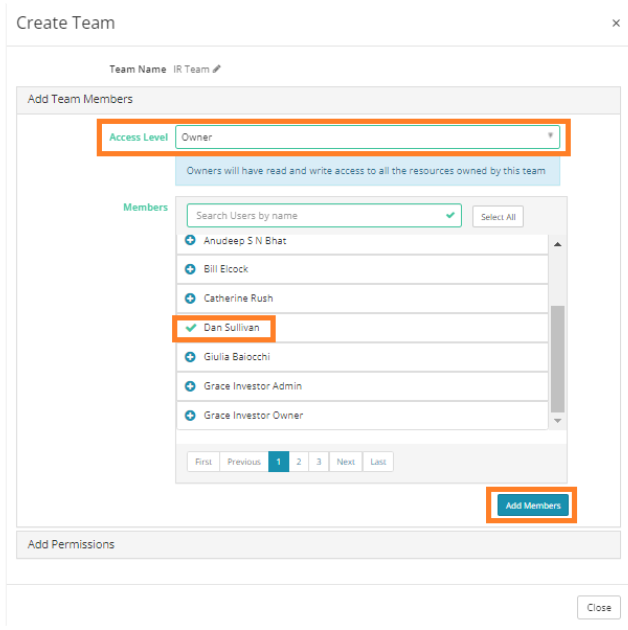Click the Last pagination link
The image size is (628, 630).
(378, 462)
